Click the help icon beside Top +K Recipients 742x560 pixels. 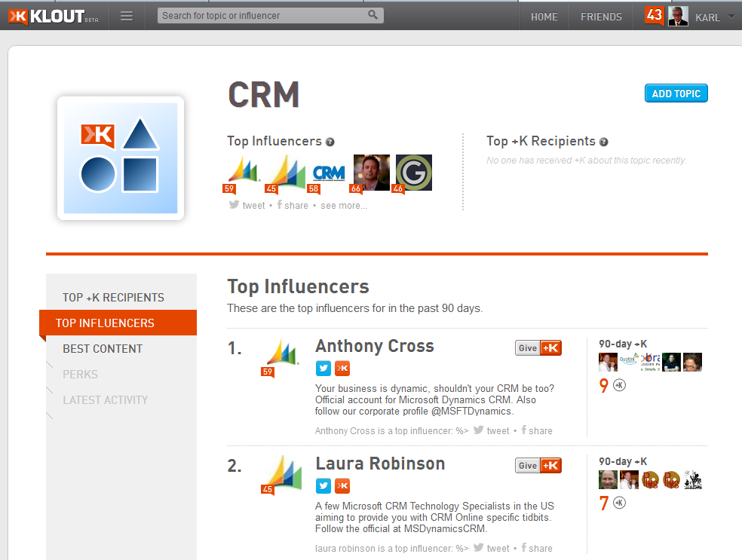point(604,142)
